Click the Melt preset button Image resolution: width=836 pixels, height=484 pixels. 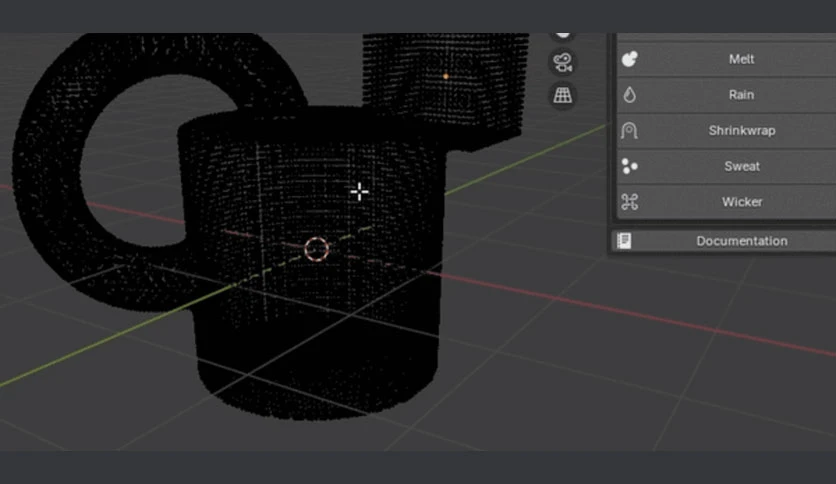(x=726, y=59)
